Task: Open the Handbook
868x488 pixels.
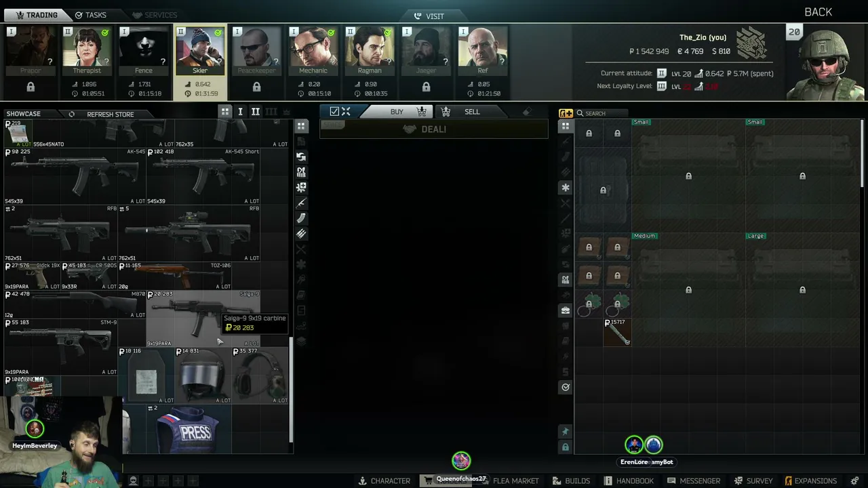Action: (628, 481)
